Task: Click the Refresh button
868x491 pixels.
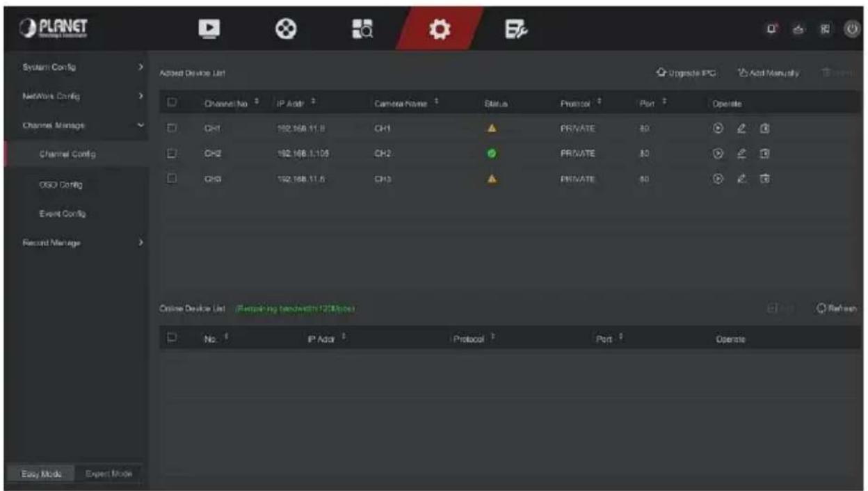Action: tap(837, 308)
